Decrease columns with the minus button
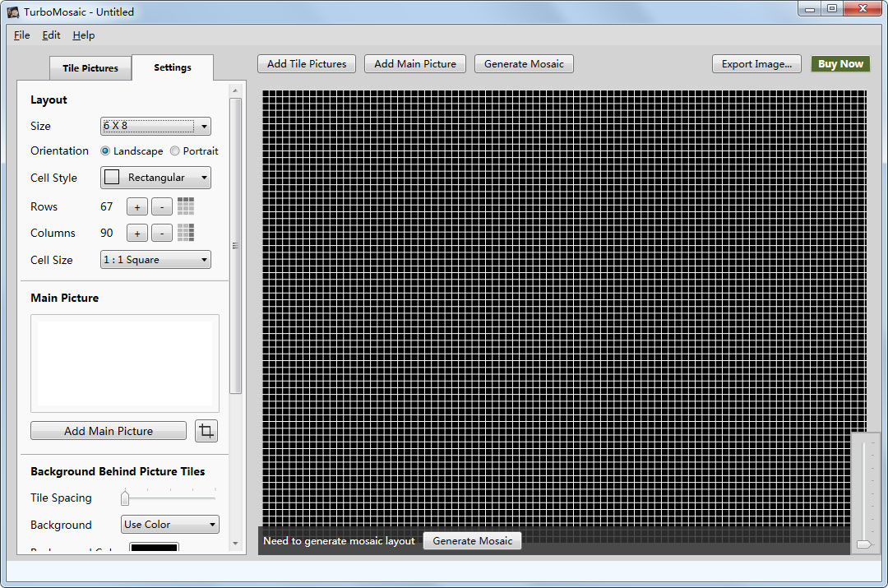This screenshot has height=588, width=888. click(x=162, y=234)
